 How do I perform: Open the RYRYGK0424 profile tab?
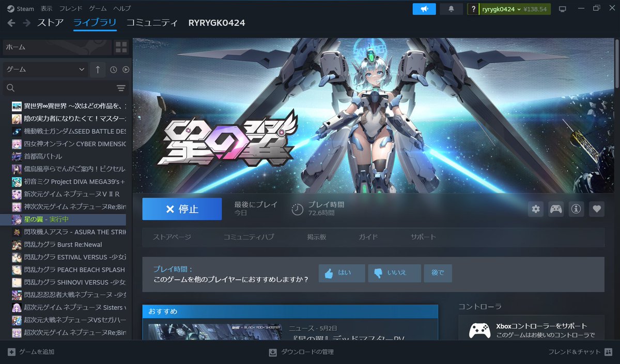point(216,23)
